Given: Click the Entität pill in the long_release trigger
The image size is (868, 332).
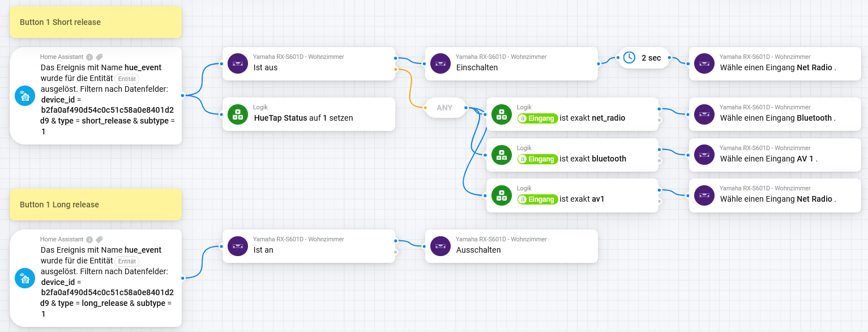Looking at the screenshot, I should click(x=127, y=262).
